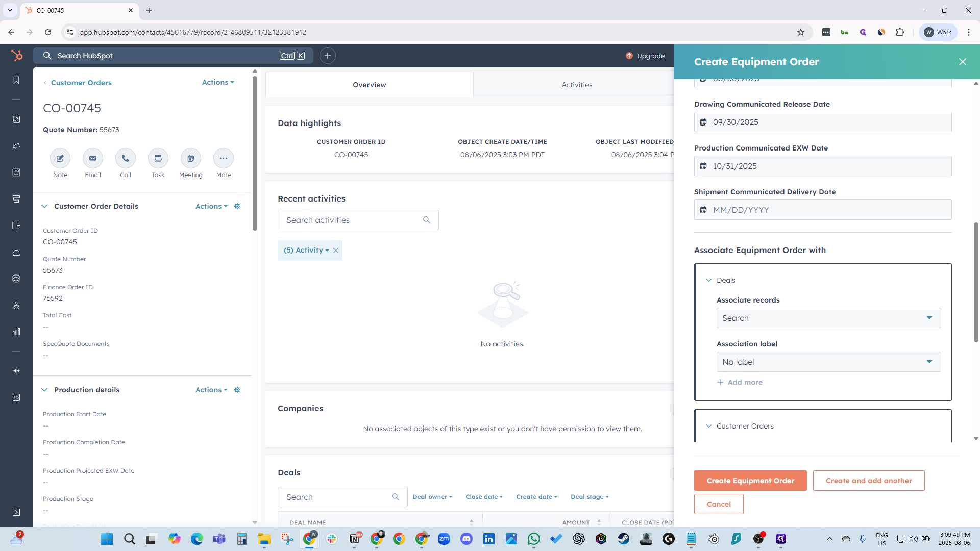980x551 pixels.
Task: Open Customer Order Details settings gear
Action: 237,206
